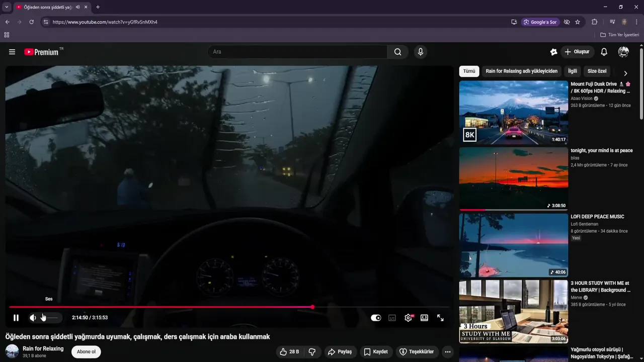Click the Google'a Sor button

point(541,22)
